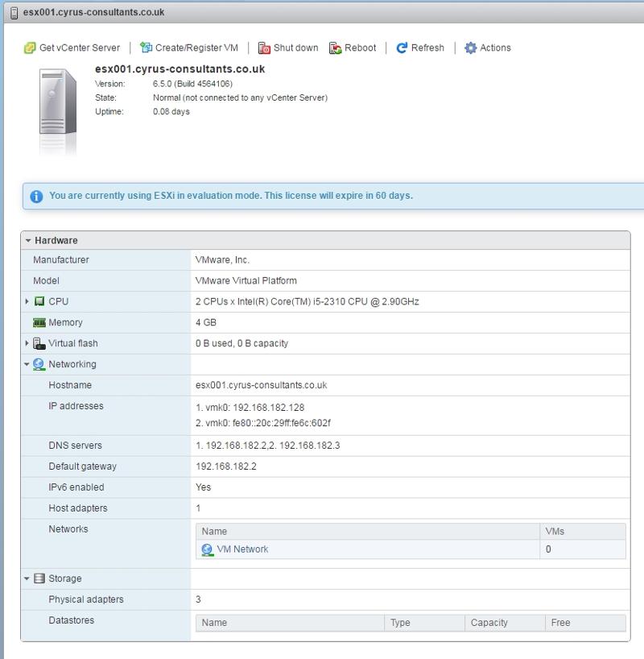Screen dimensions: 644x659
Task: Click the Shut down power icon
Action: [x=264, y=48]
